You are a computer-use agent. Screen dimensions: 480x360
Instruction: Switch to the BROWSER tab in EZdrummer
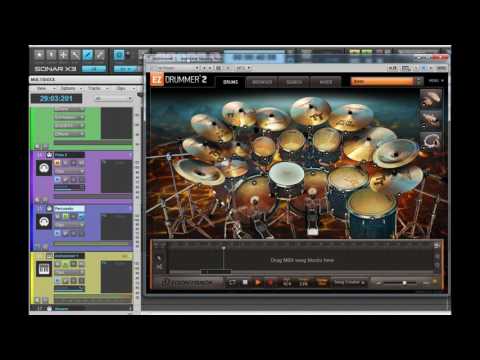pyautogui.click(x=262, y=82)
